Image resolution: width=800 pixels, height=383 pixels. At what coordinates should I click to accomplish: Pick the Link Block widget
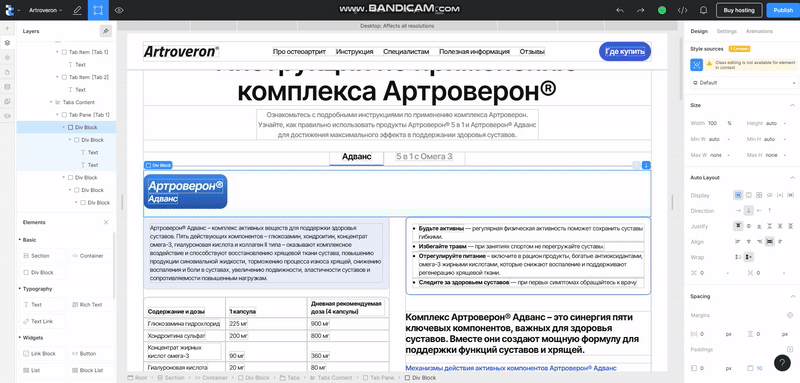coord(42,353)
